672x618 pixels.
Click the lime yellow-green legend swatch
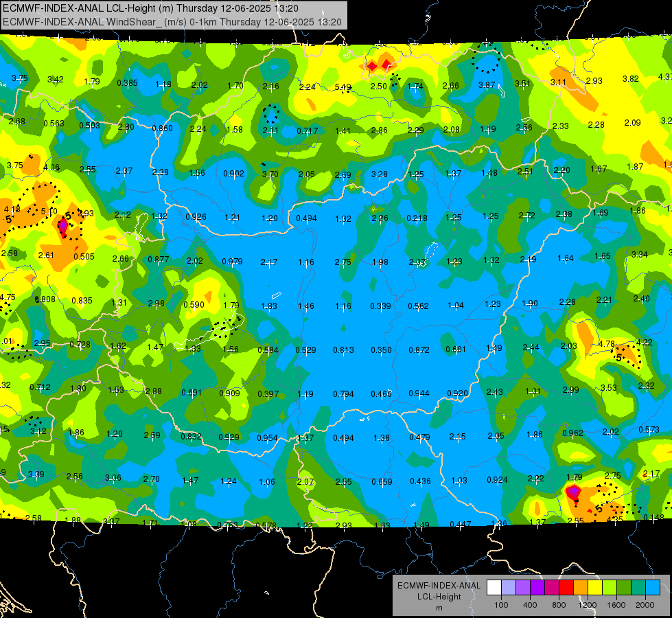(610, 587)
